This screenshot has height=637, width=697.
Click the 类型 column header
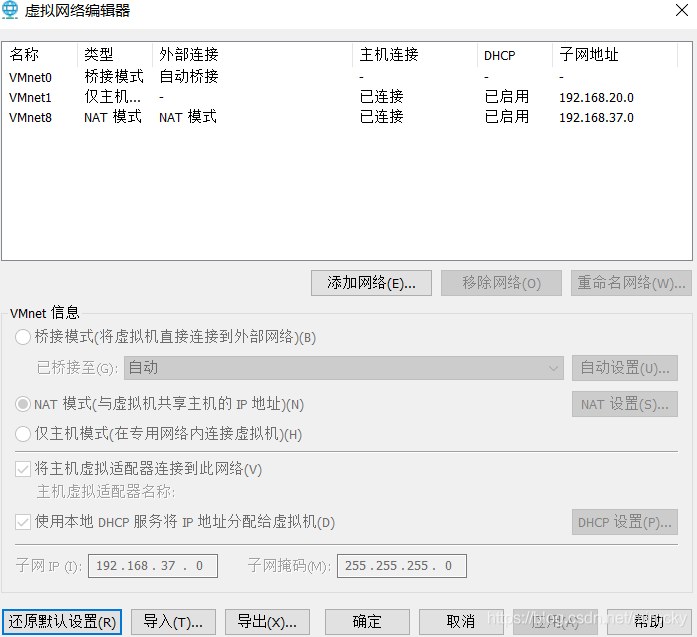[115, 55]
